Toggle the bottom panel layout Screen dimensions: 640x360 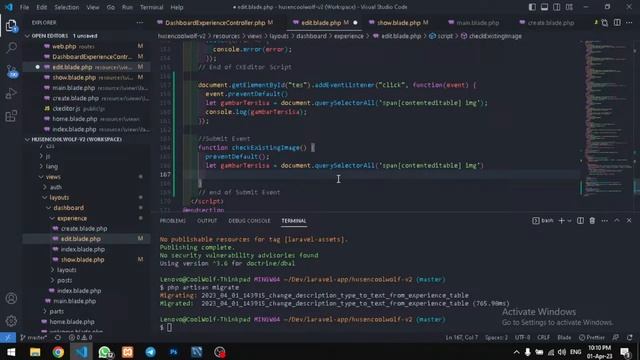544,7
